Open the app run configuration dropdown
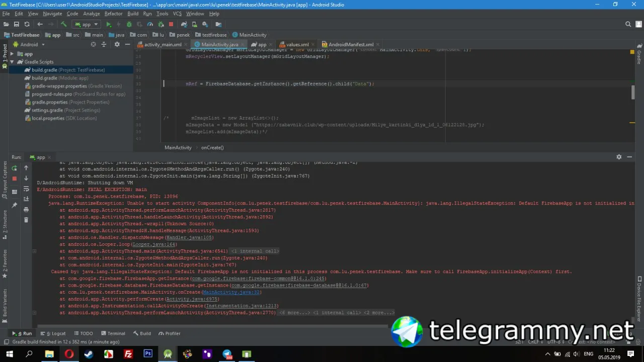Viewport: 644px width, 362px height. coord(87,24)
